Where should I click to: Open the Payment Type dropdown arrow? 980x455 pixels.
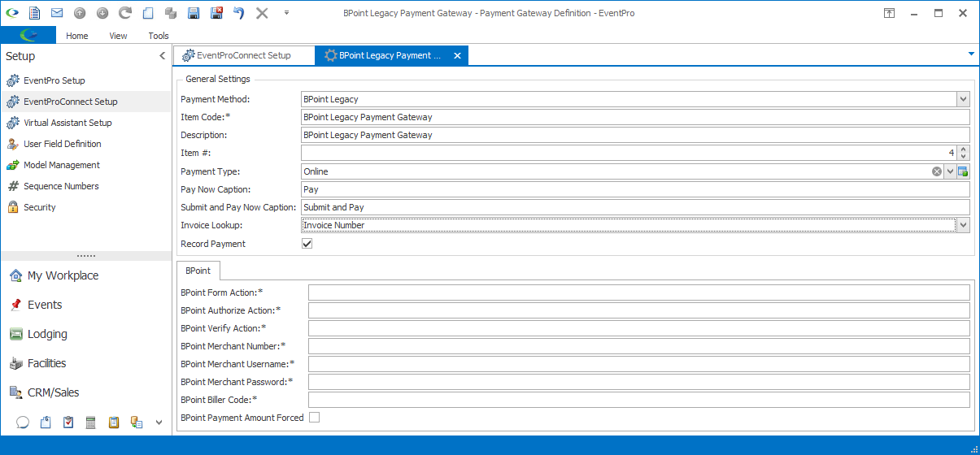(x=950, y=171)
